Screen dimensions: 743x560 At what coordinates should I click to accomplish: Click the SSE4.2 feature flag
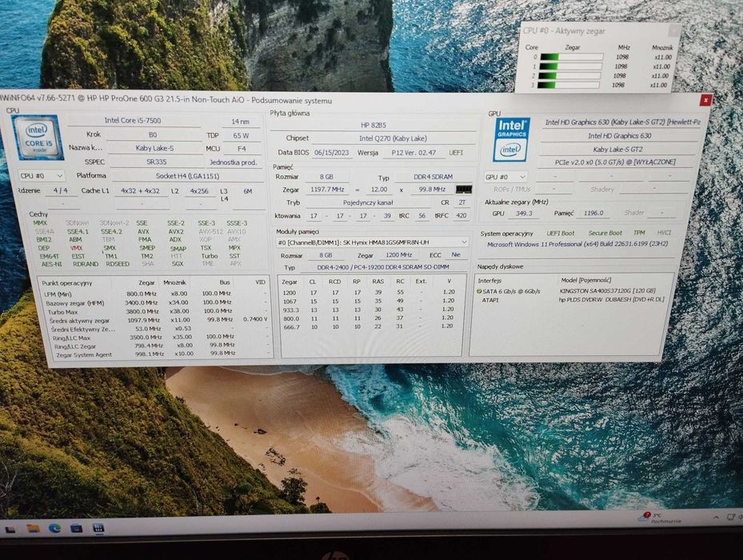click(111, 231)
